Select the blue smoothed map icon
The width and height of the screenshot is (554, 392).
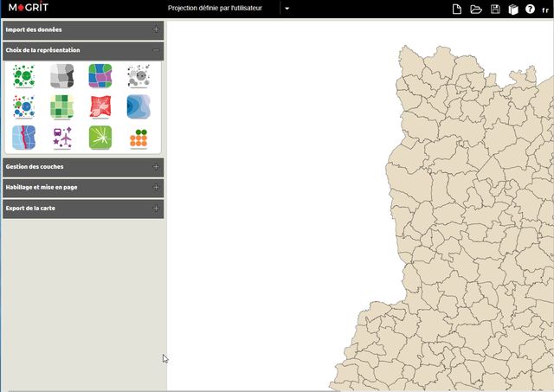pyautogui.click(x=138, y=106)
